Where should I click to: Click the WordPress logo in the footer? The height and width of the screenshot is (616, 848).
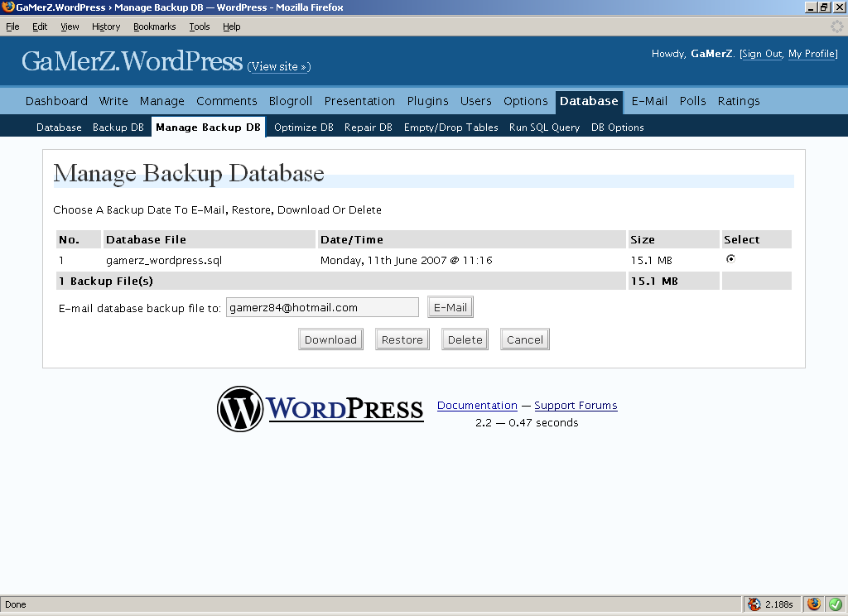pyautogui.click(x=320, y=409)
